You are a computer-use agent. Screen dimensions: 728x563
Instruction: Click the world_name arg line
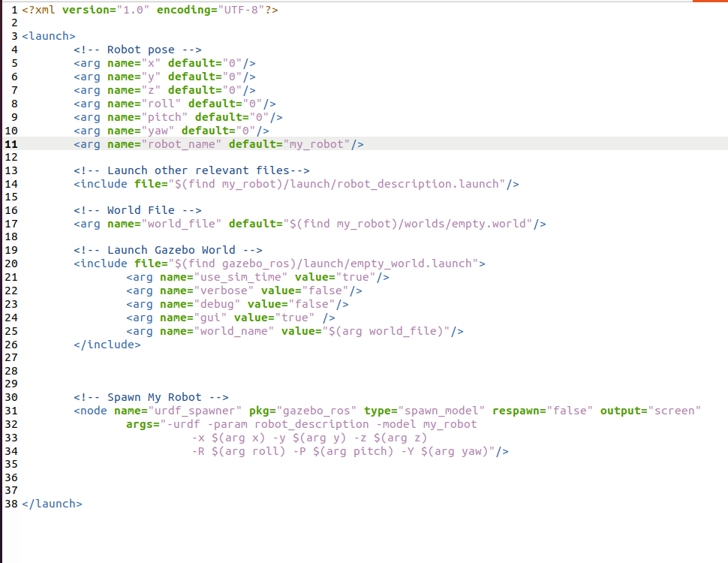click(295, 331)
